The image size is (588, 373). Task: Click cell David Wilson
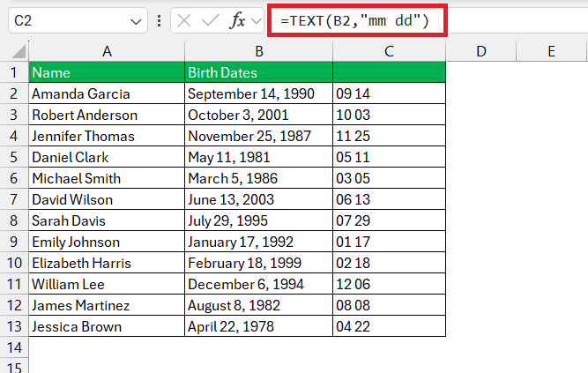107,199
